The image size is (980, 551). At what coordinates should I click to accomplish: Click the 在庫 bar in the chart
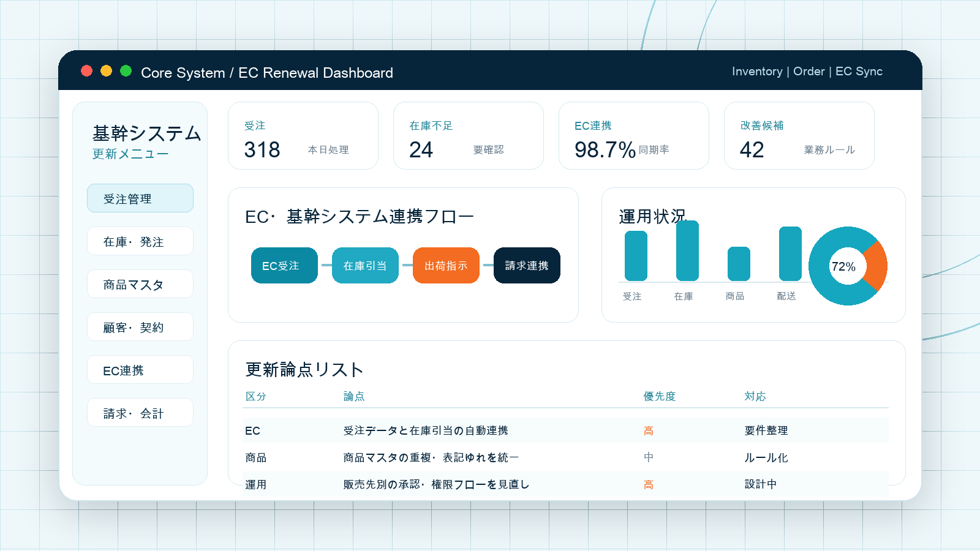tap(687, 250)
